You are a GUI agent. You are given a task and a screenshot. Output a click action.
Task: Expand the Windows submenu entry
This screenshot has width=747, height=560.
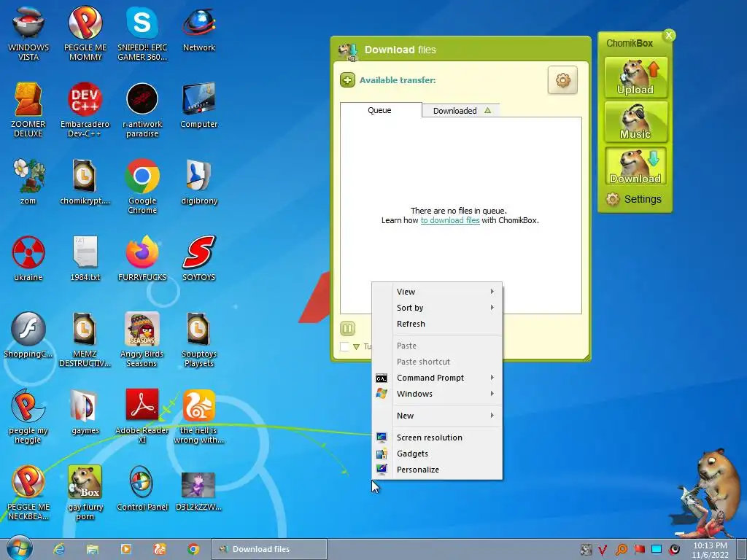point(437,394)
